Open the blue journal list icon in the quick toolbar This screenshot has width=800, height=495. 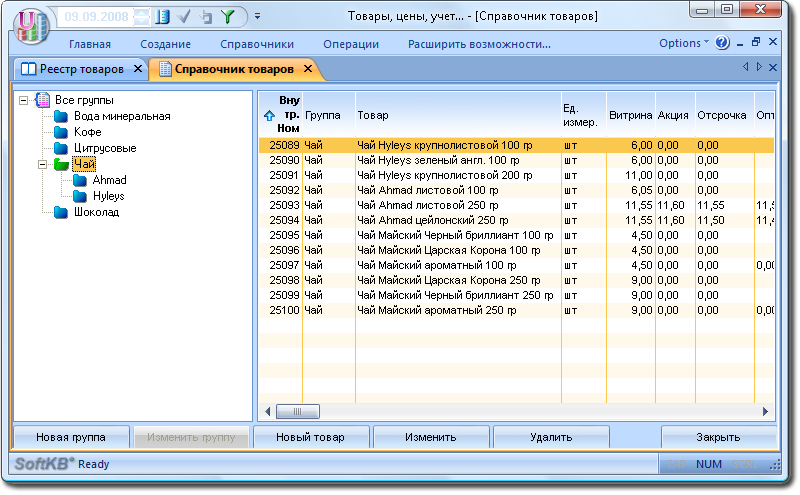pyautogui.click(x=162, y=17)
